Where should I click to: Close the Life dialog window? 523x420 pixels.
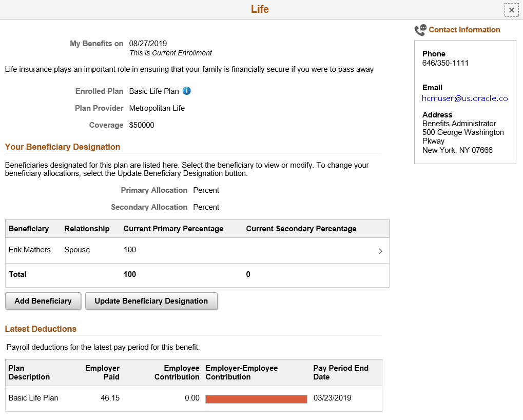[511, 10]
